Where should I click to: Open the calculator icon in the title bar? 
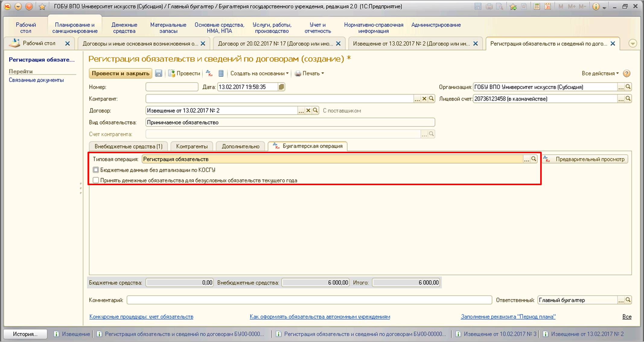(x=537, y=6)
